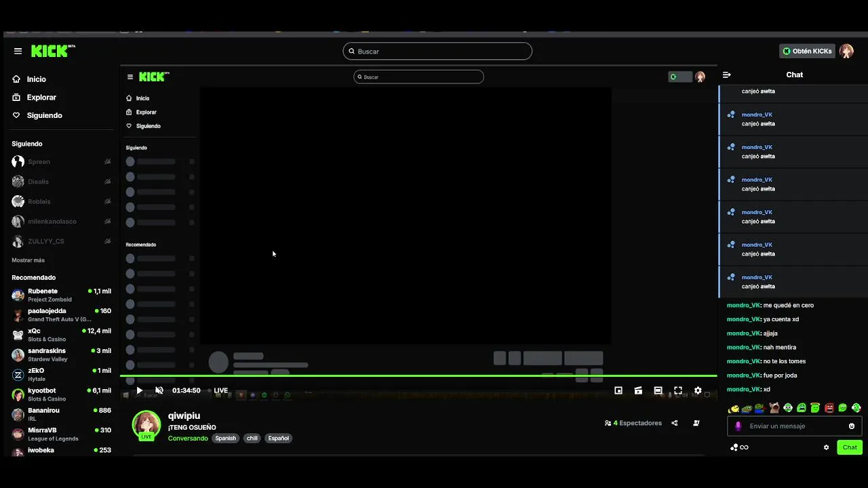Open chat settings gear near Chat button
The height and width of the screenshot is (488, 868).
[826, 447]
